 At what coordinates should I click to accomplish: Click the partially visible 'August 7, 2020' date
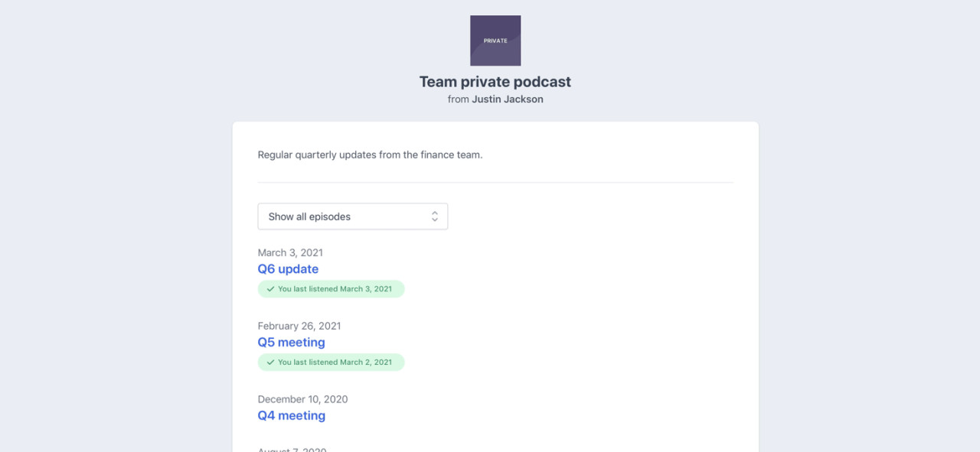tap(291, 449)
